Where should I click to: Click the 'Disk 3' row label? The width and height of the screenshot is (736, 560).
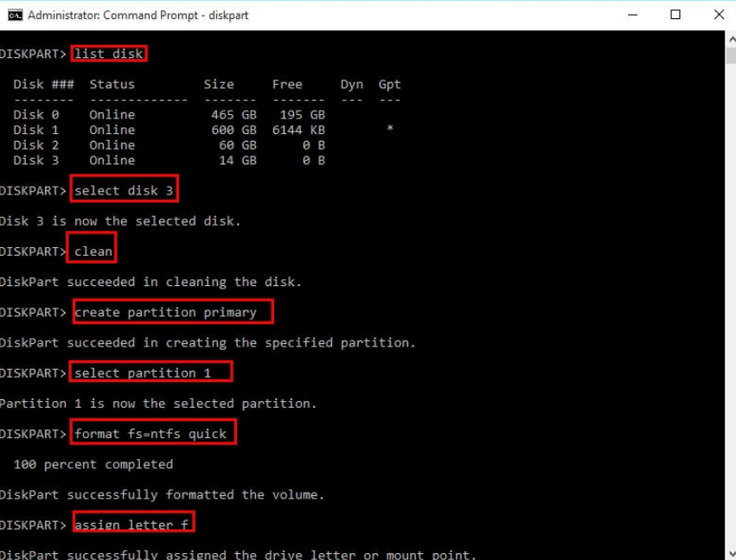pyautogui.click(x=36, y=161)
